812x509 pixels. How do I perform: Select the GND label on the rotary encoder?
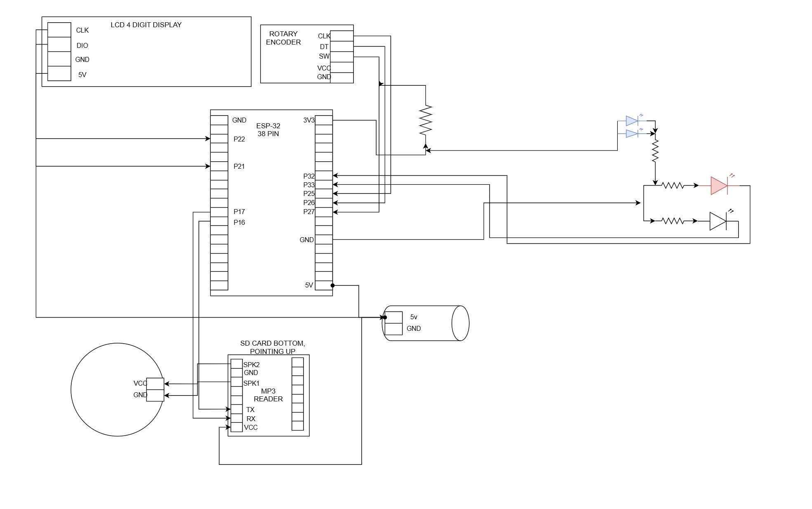point(324,77)
